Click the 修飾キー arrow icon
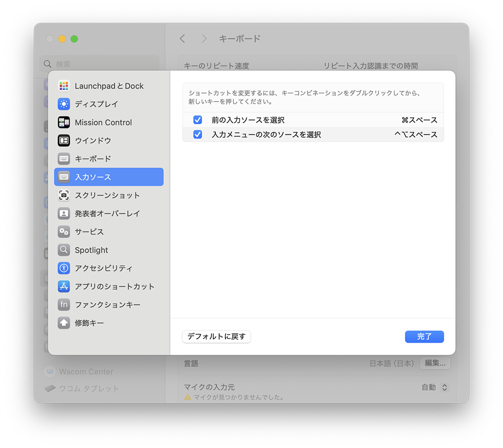This screenshot has height=448, width=503. point(64,323)
